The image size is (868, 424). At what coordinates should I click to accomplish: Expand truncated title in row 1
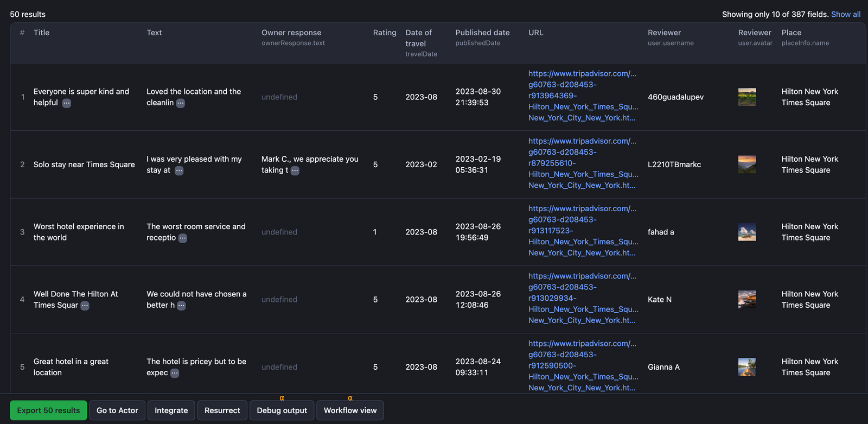pyautogui.click(x=66, y=103)
